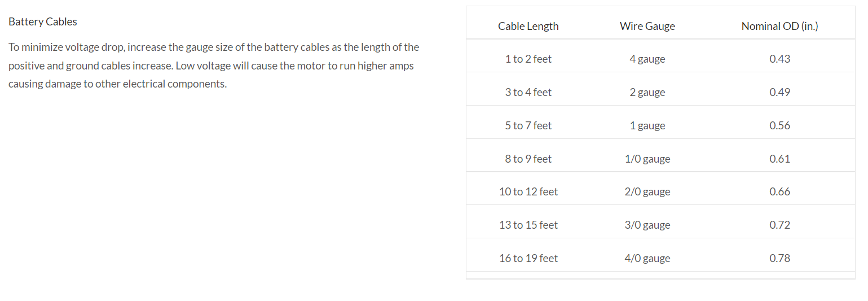Select the 8 to 9 feet cell
This screenshot has height=301, width=868.
pos(528,159)
